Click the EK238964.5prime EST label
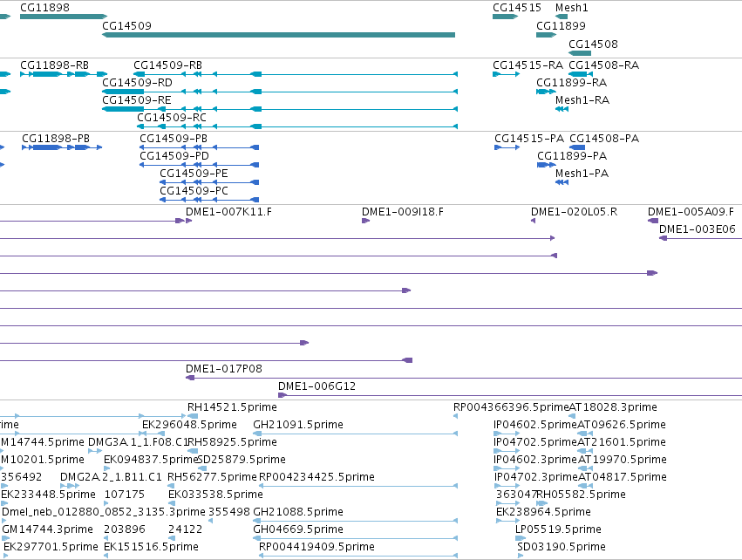This screenshot has height=560, width=742. pos(543,512)
